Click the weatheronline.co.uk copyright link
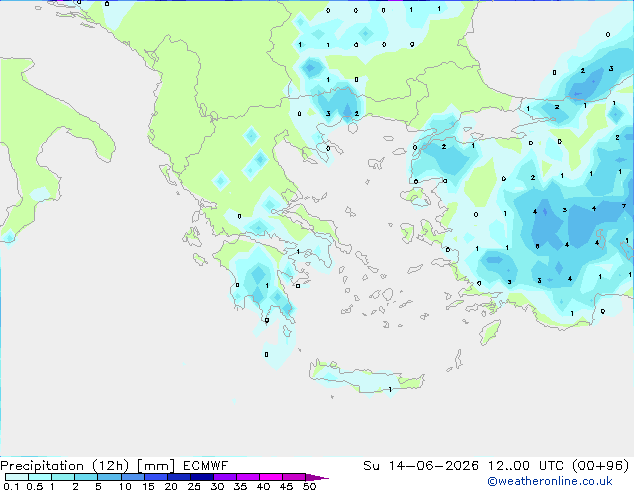The width and height of the screenshot is (634, 490). point(550,481)
